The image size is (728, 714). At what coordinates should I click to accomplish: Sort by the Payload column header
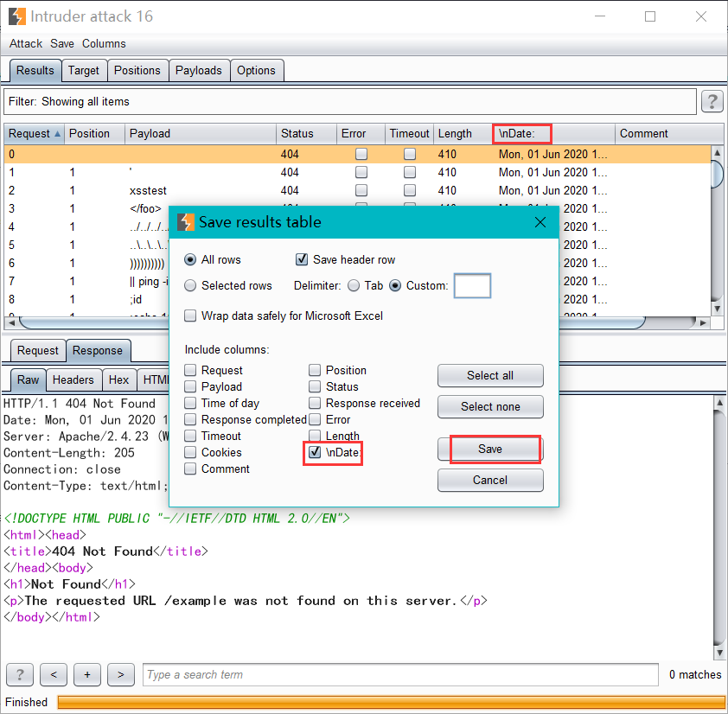pyautogui.click(x=200, y=134)
